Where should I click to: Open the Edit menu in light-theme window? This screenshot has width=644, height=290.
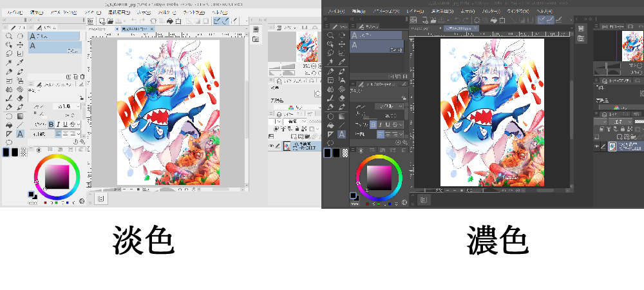[37, 12]
